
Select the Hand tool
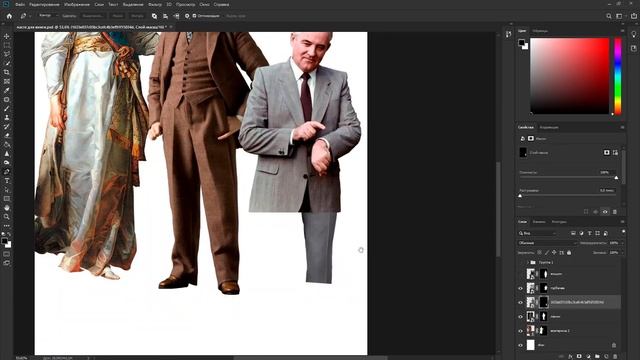[7, 208]
